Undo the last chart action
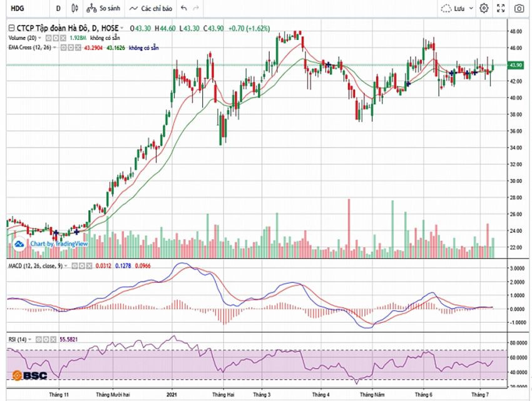 tap(184, 8)
